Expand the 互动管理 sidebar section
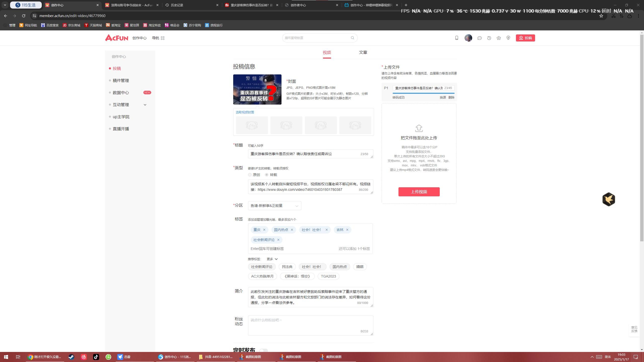Viewport: 644px width, 362px height. [x=145, y=105]
